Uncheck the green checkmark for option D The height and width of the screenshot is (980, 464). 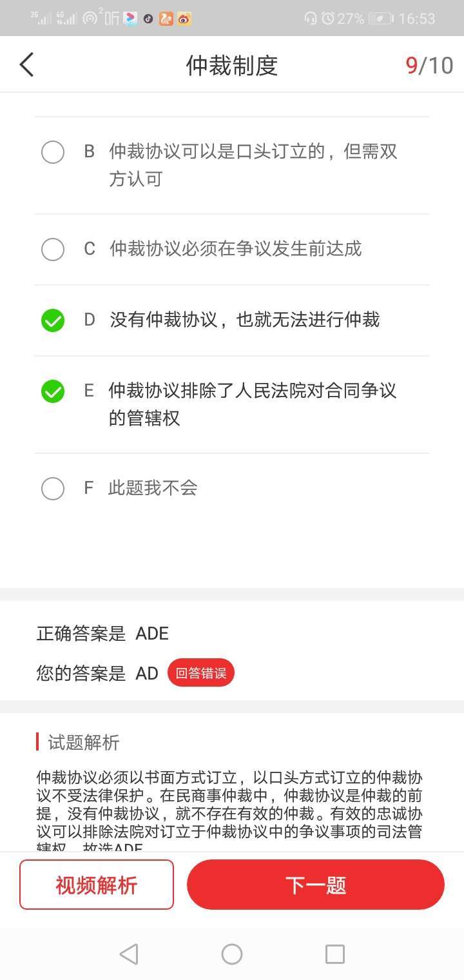pos(53,320)
